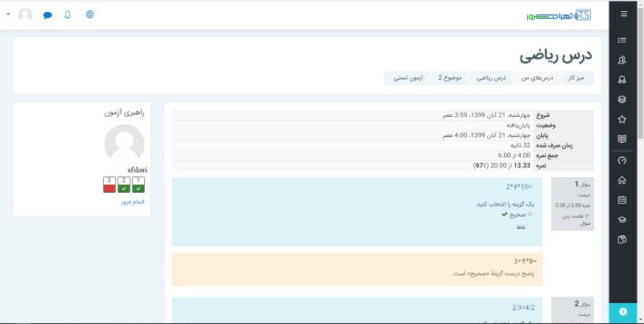Open the messages chat bubble icon
This screenshot has width=644, height=324.
coord(47,15)
